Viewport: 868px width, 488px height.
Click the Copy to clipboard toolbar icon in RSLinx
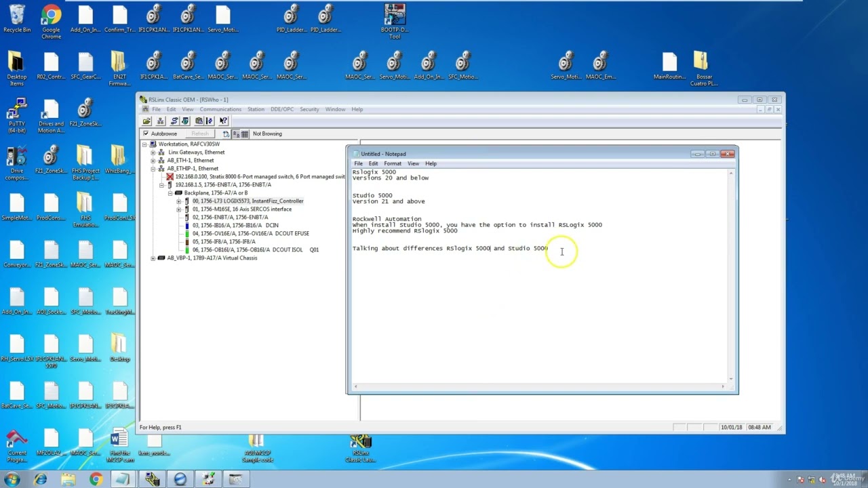pos(199,121)
